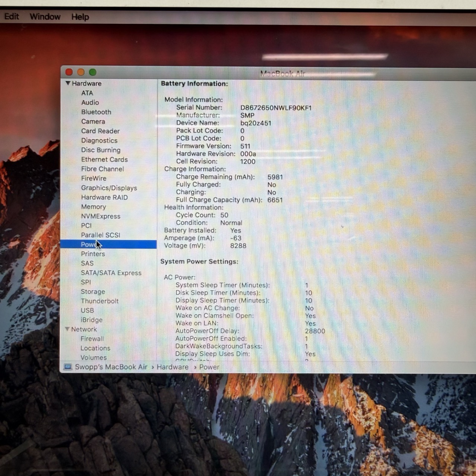476x476 pixels.
Task: Minimize the window with yellow button
Action: (x=81, y=72)
